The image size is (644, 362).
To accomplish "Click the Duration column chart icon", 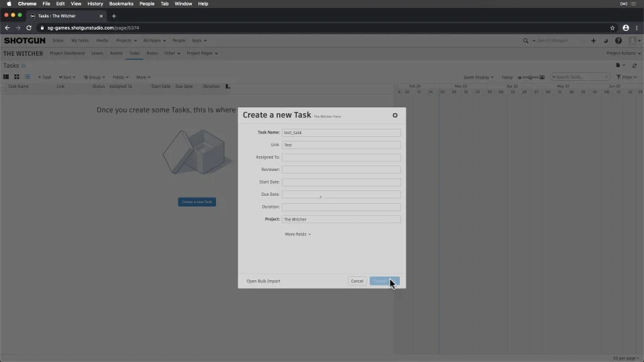I will [x=227, y=86].
